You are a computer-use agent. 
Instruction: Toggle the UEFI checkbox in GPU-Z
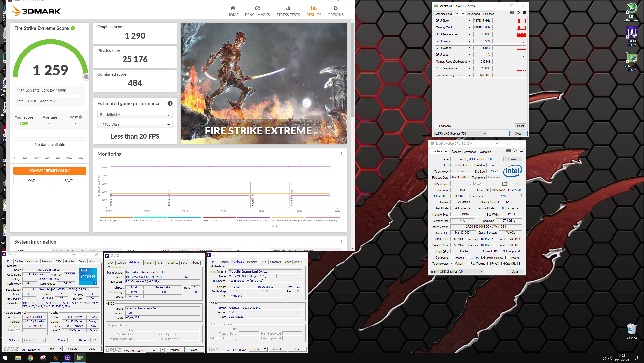click(512, 184)
